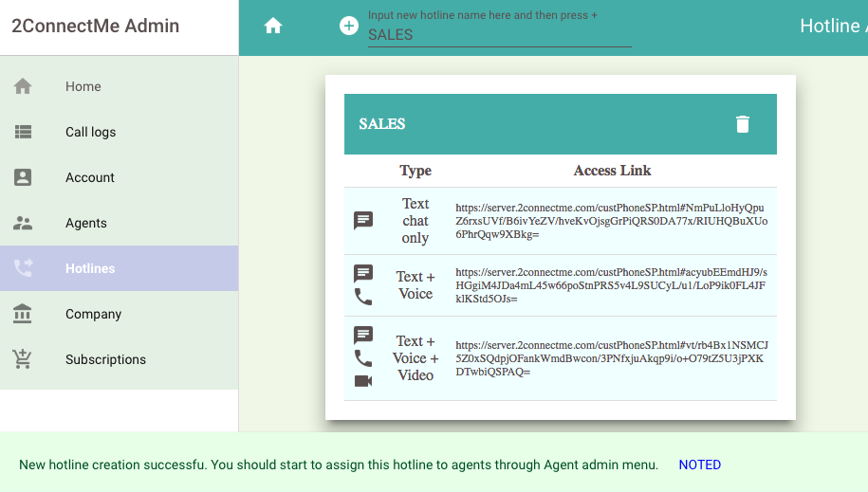Viewport: 868px width, 492px height.
Task: Click the Text + Voice access link
Action: pyautogui.click(x=611, y=285)
